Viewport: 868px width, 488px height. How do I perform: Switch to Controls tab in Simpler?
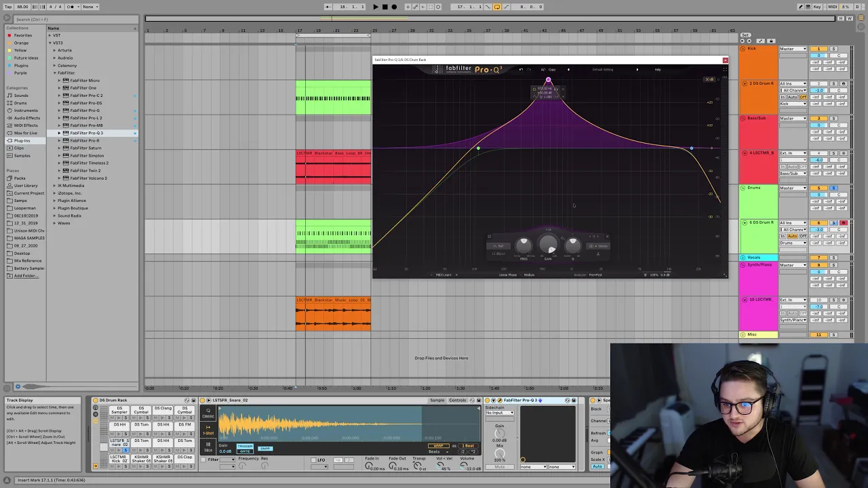pyautogui.click(x=458, y=401)
